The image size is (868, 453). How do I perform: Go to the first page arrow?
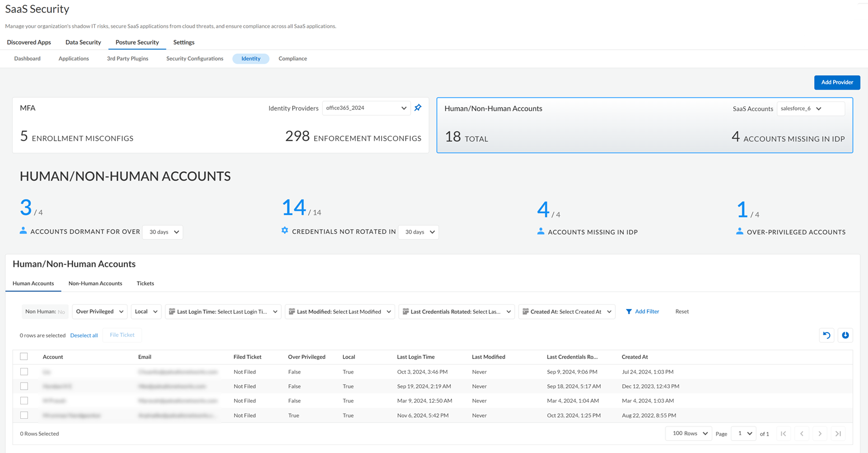(783, 433)
